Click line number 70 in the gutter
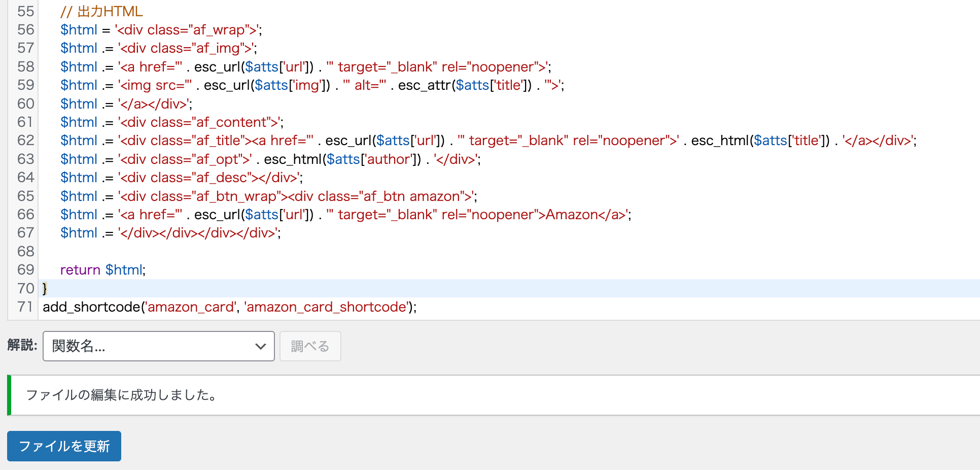Screen dimensions: 980x470 25,288
